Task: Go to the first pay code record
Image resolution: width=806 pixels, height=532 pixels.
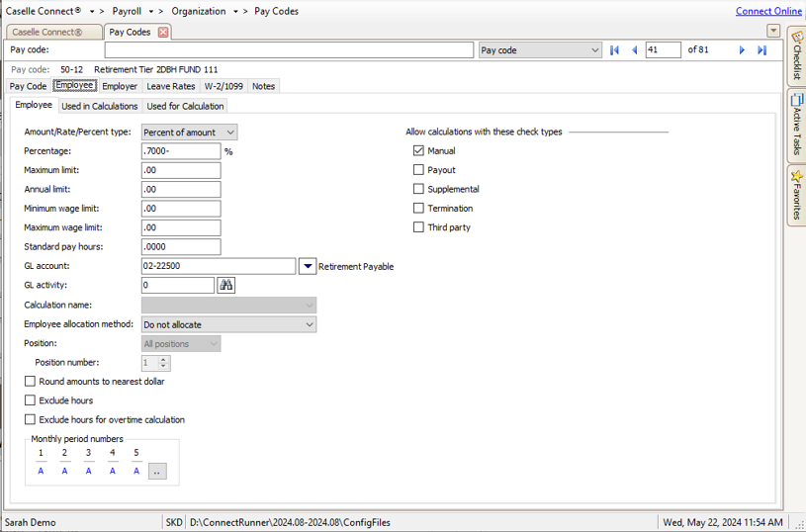Action: [614, 50]
